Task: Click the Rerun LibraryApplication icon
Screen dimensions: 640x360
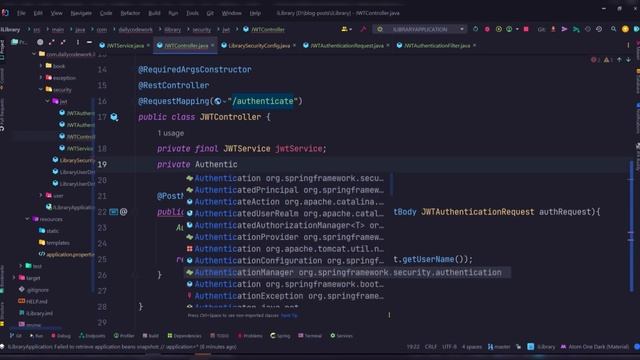Action: (476, 29)
